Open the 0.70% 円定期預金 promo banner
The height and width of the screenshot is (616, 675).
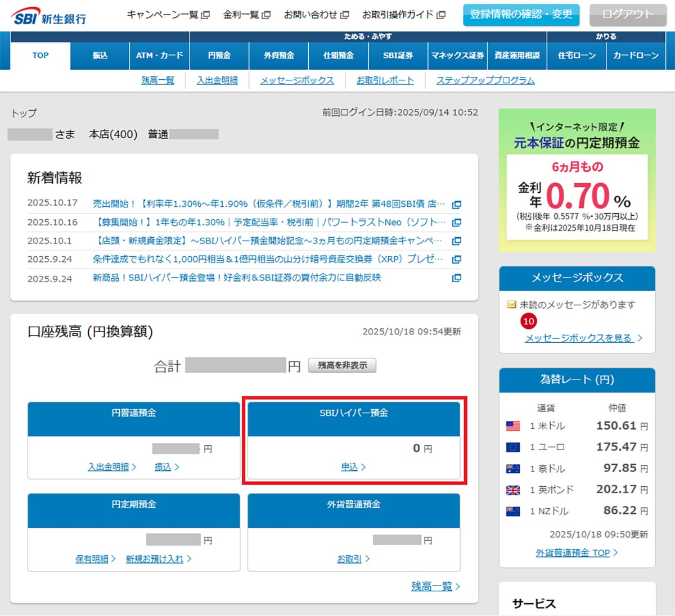pos(577,180)
